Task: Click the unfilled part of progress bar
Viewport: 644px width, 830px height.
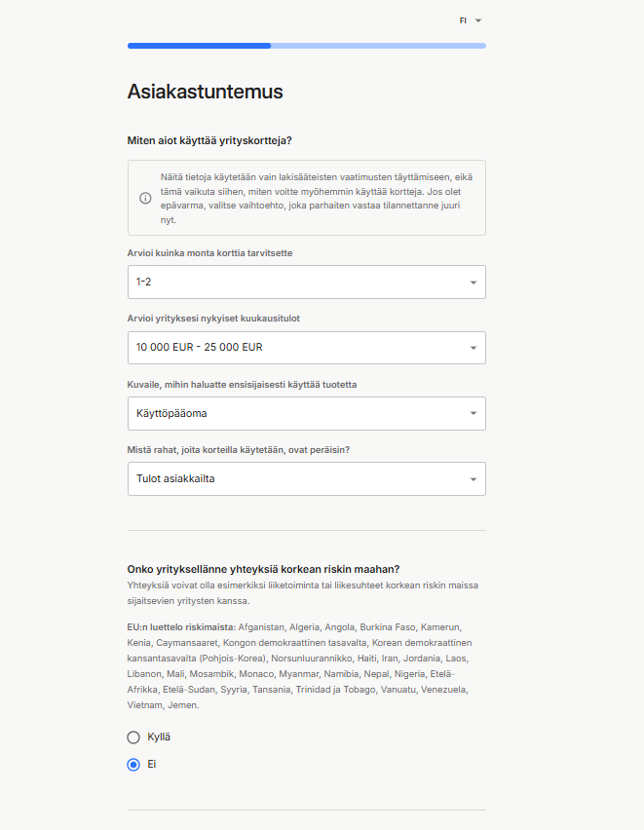Action: (x=378, y=45)
